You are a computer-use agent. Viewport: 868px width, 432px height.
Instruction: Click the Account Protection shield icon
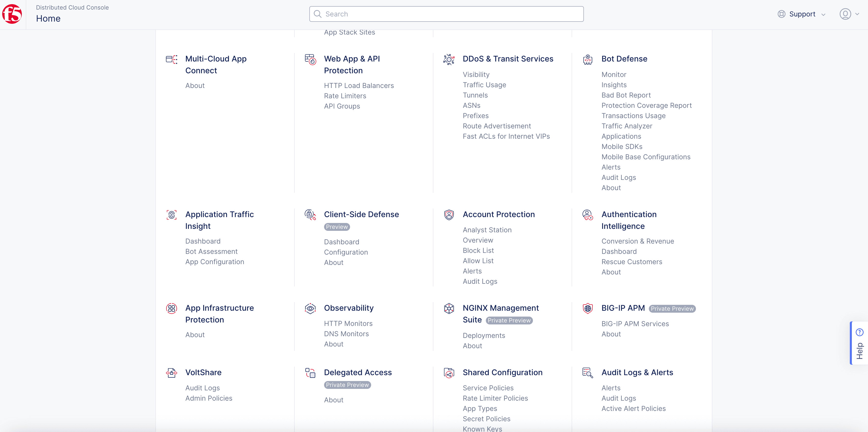449,215
